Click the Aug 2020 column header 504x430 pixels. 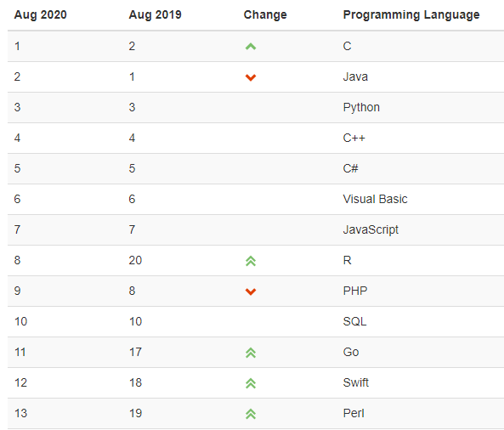(x=41, y=15)
